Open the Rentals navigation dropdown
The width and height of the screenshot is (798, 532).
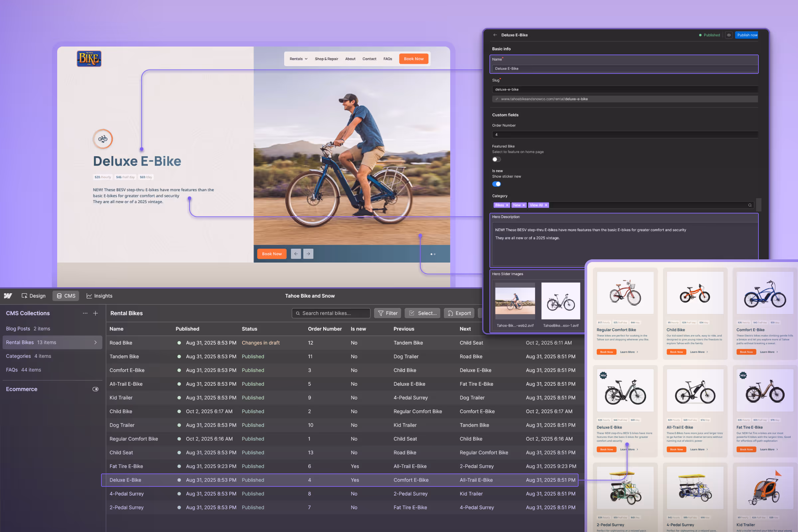(298, 59)
